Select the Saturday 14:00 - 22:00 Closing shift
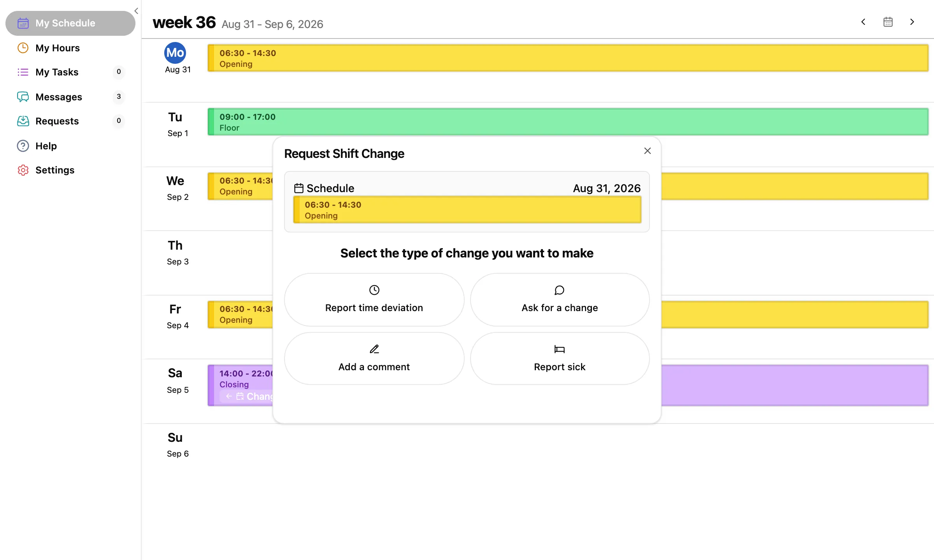934x560 pixels. click(240, 385)
